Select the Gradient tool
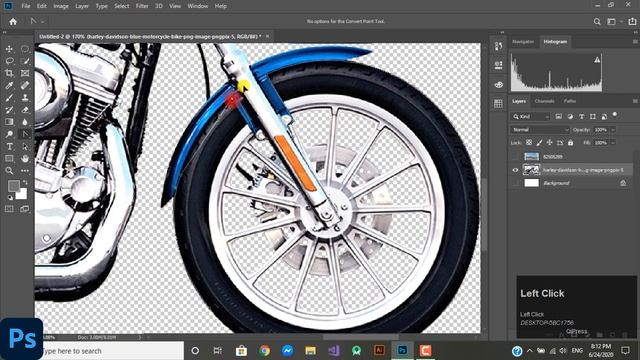The width and height of the screenshot is (640, 360). point(9,122)
